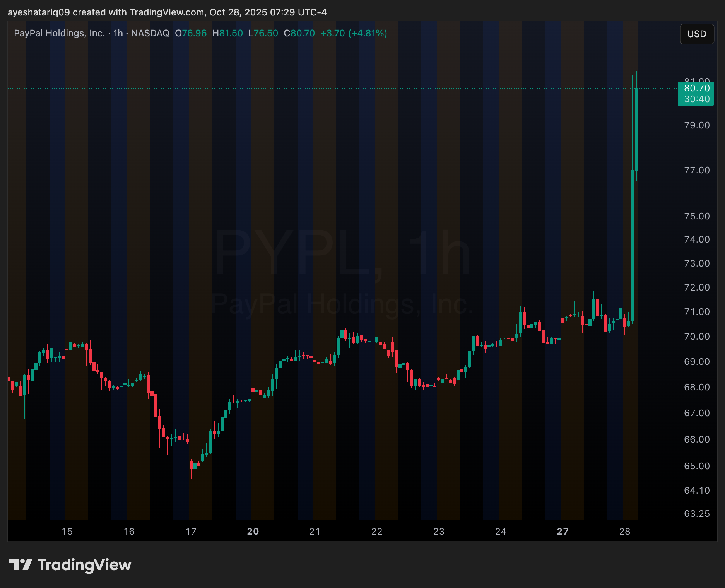Viewport: 725px width, 588px height.
Task: Click the 77.00 price axis label
Action: [x=697, y=170]
